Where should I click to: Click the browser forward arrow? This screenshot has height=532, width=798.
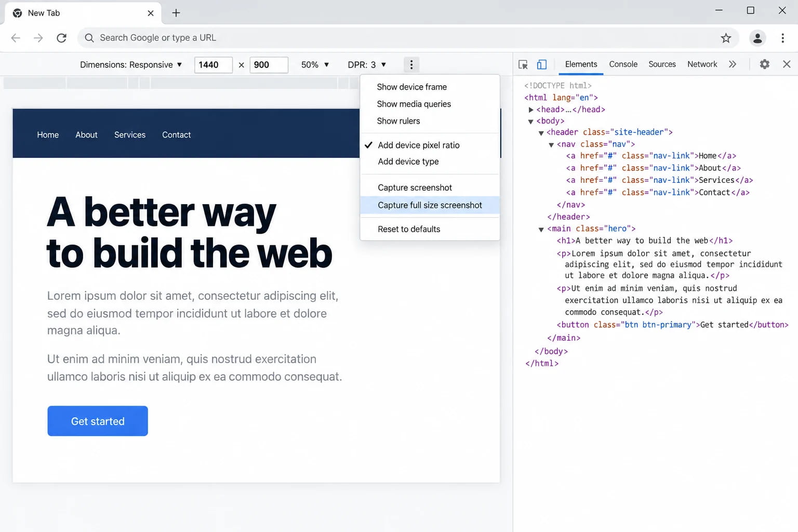[x=38, y=38]
